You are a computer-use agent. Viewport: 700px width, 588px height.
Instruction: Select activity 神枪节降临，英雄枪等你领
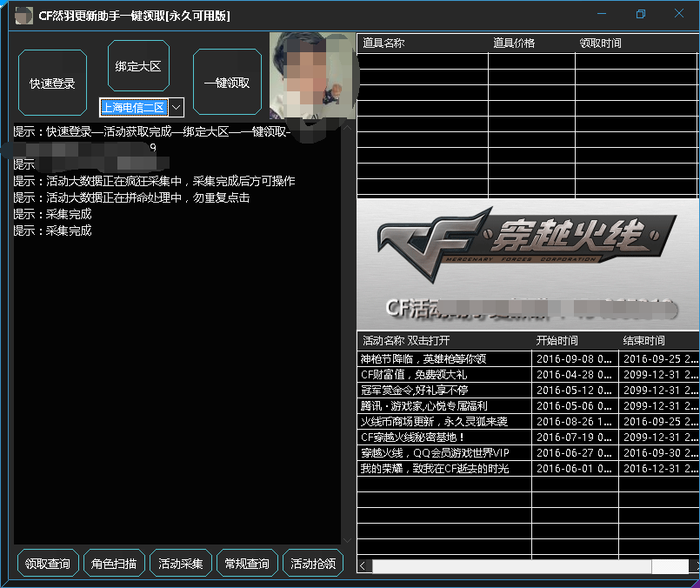[423, 358]
